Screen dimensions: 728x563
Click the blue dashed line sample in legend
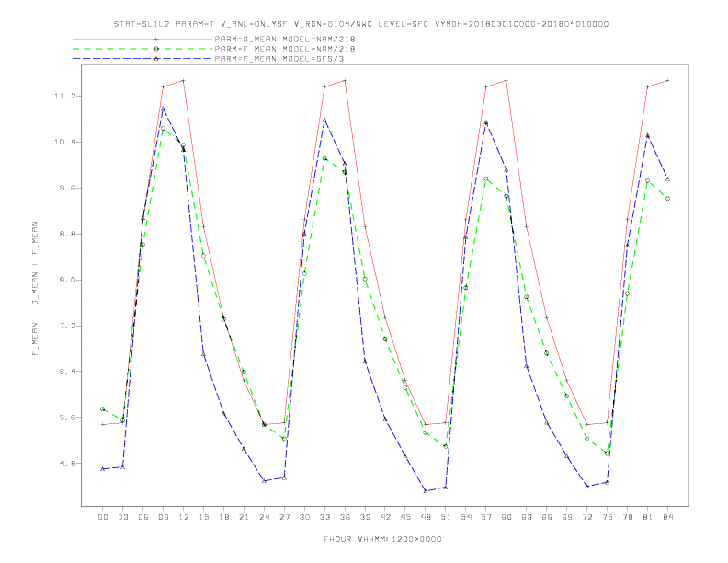click(x=142, y=59)
